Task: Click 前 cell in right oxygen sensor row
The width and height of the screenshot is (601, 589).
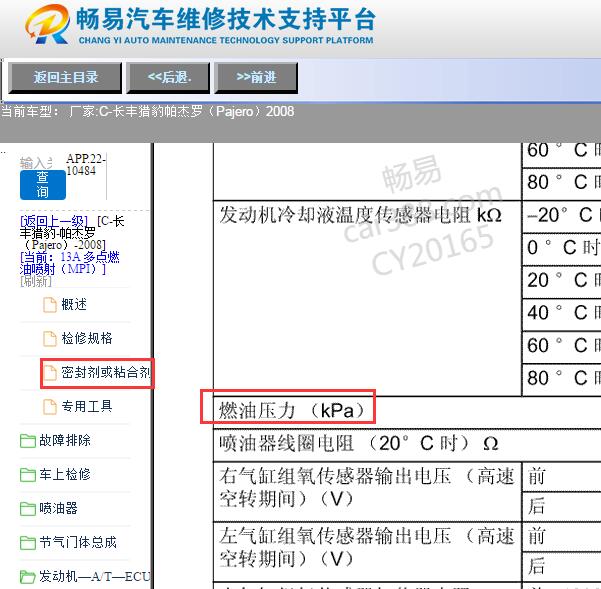Action: (x=562, y=477)
